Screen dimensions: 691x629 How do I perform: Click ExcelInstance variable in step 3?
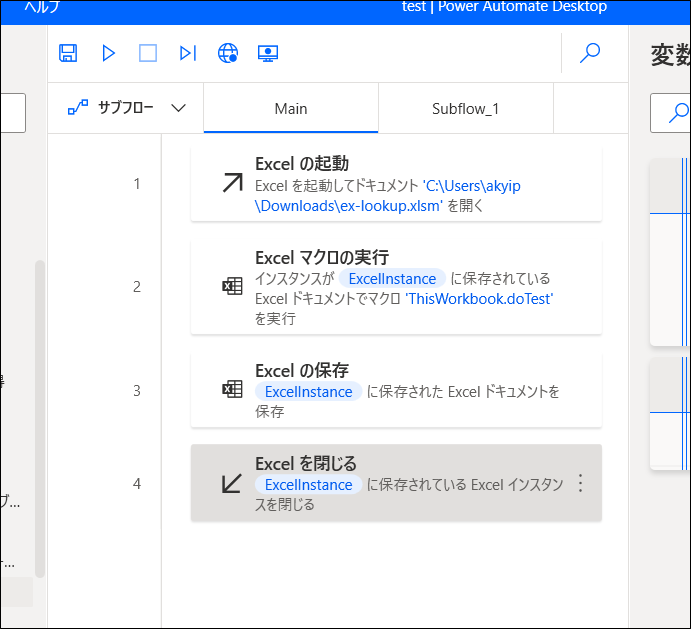click(x=308, y=391)
